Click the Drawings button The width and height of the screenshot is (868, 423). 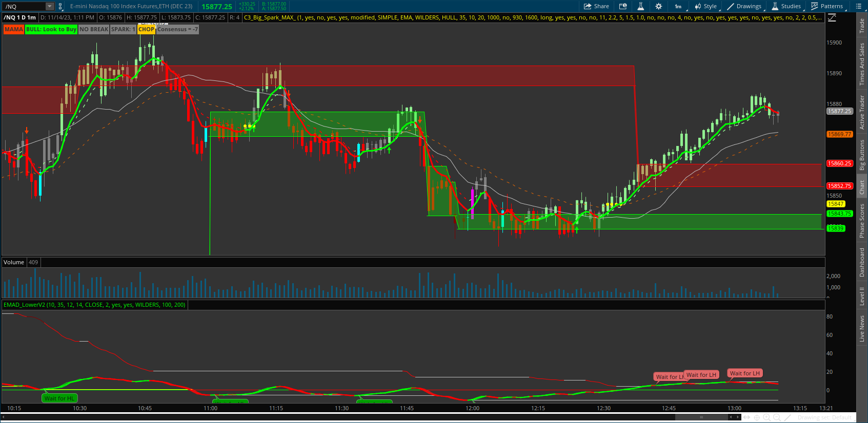click(744, 6)
